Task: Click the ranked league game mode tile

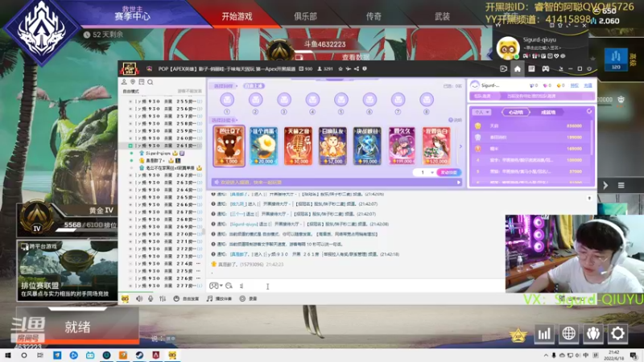Action: pyautogui.click(x=67, y=270)
